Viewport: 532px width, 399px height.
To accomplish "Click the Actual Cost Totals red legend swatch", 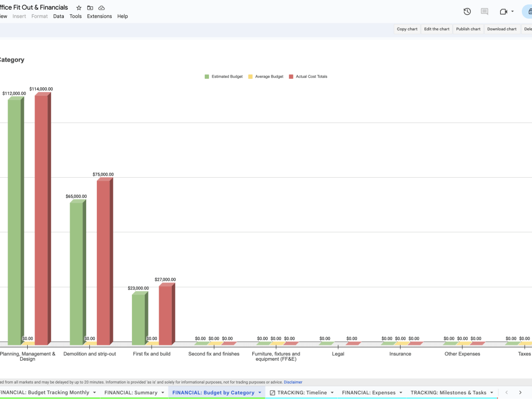I will pyautogui.click(x=291, y=77).
